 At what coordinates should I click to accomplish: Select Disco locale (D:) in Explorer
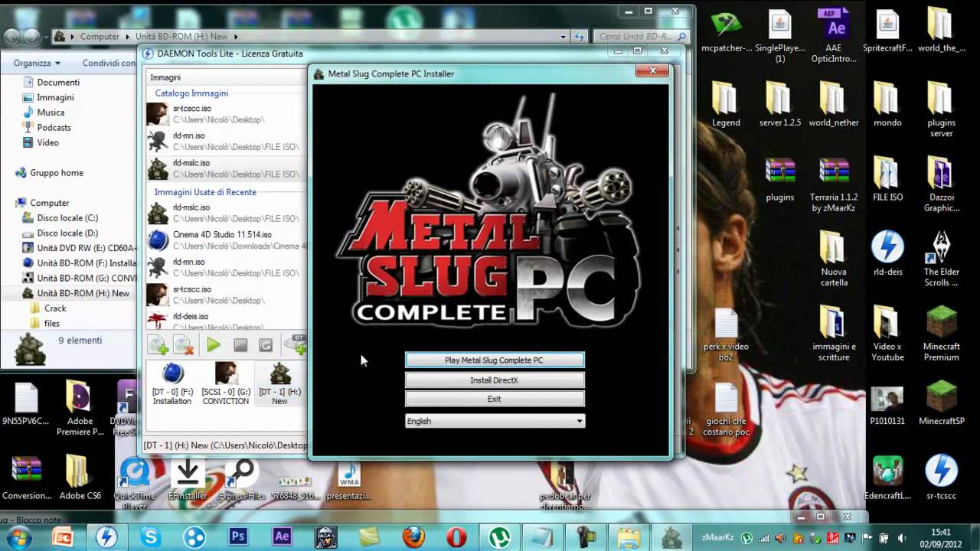click(x=67, y=233)
